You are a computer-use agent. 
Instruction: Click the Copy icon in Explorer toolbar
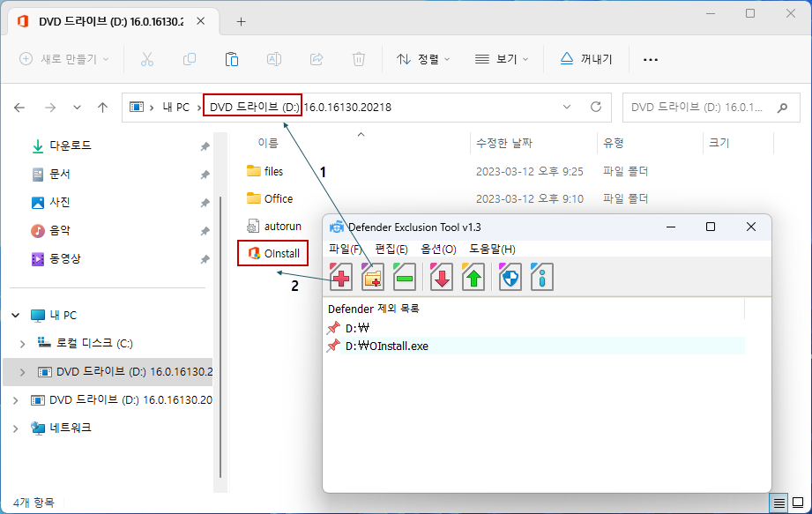tap(190, 59)
